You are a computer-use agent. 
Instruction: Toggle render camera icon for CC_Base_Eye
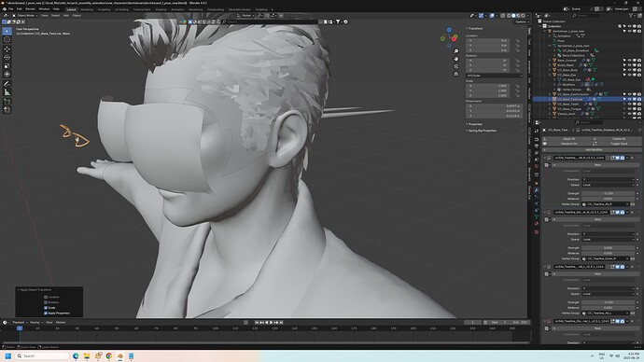(x=639, y=76)
